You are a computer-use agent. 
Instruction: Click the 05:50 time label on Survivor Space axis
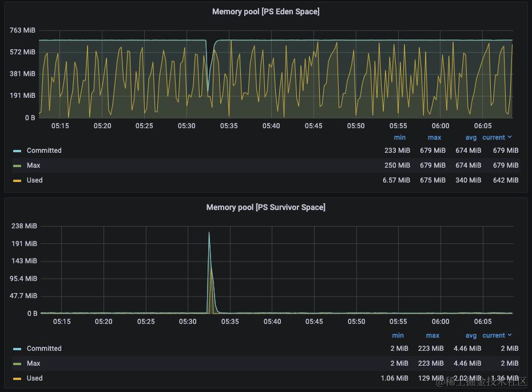(x=356, y=322)
